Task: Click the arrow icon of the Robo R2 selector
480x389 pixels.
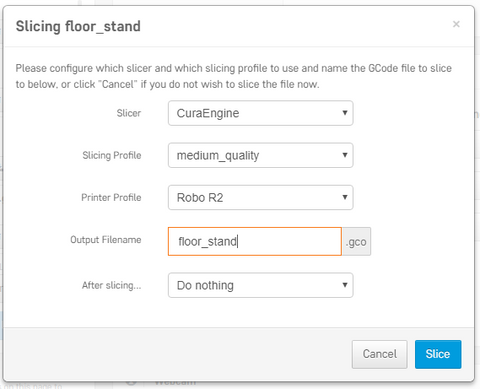Action: pyautogui.click(x=345, y=197)
